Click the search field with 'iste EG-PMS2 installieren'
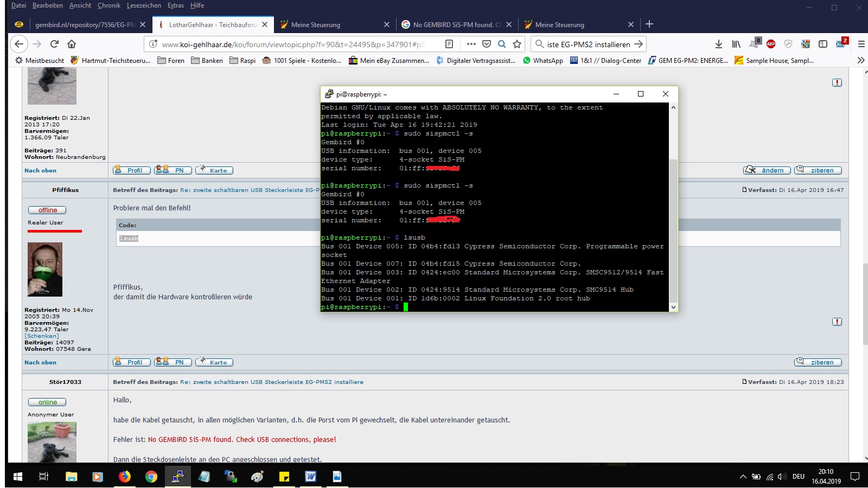Image resolution: width=868 pixels, height=488 pixels. (588, 44)
